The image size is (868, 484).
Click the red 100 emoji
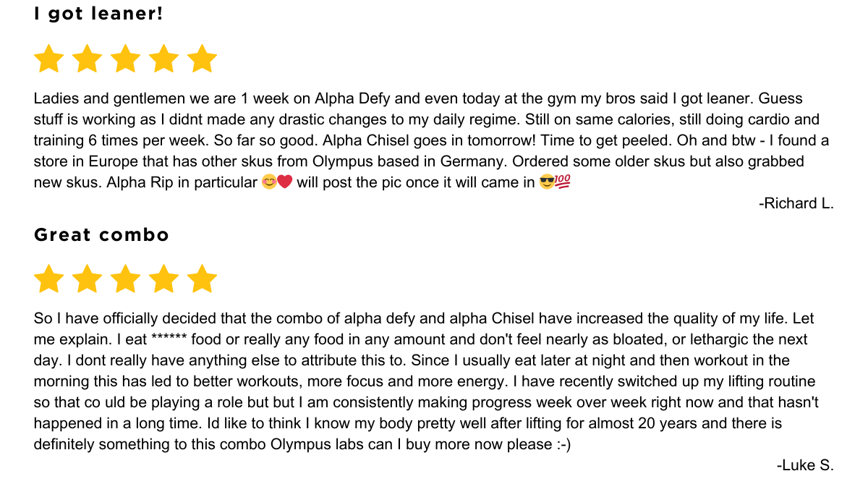(563, 182)
